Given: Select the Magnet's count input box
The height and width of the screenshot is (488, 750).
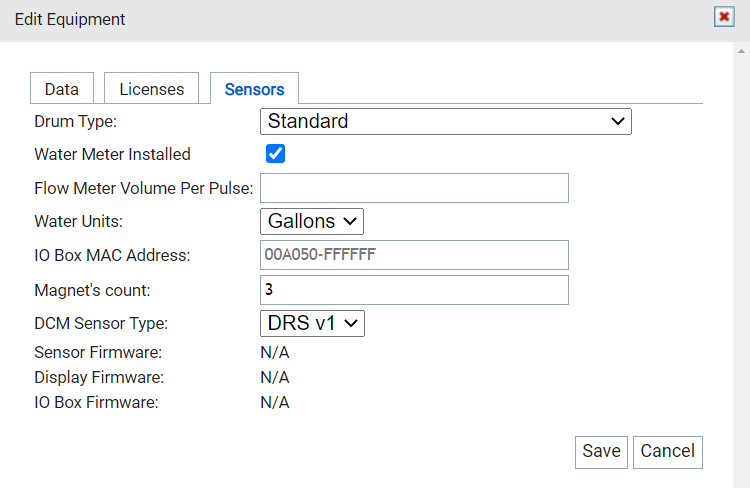Looking at the screenshot, I should 414,290.
